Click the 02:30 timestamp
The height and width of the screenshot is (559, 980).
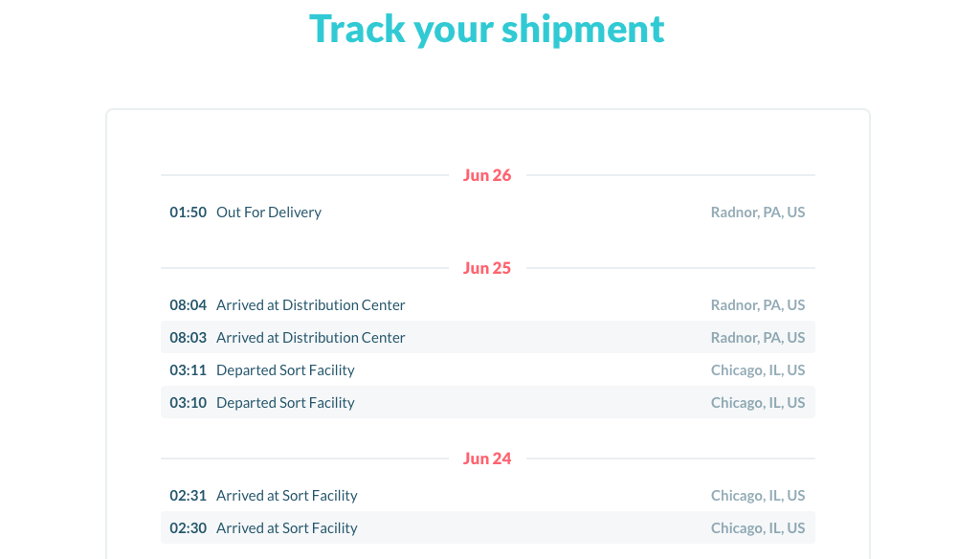point(189,527)
